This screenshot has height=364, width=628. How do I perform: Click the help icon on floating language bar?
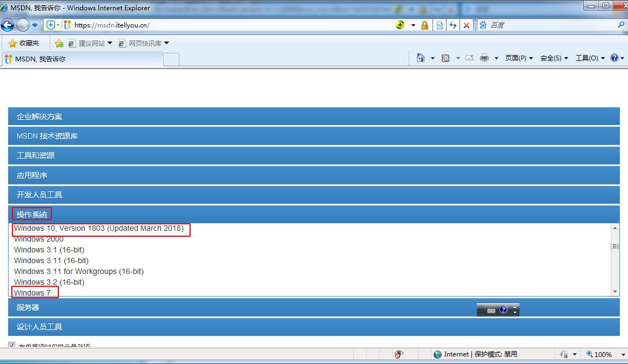click(x=503, y=310)
